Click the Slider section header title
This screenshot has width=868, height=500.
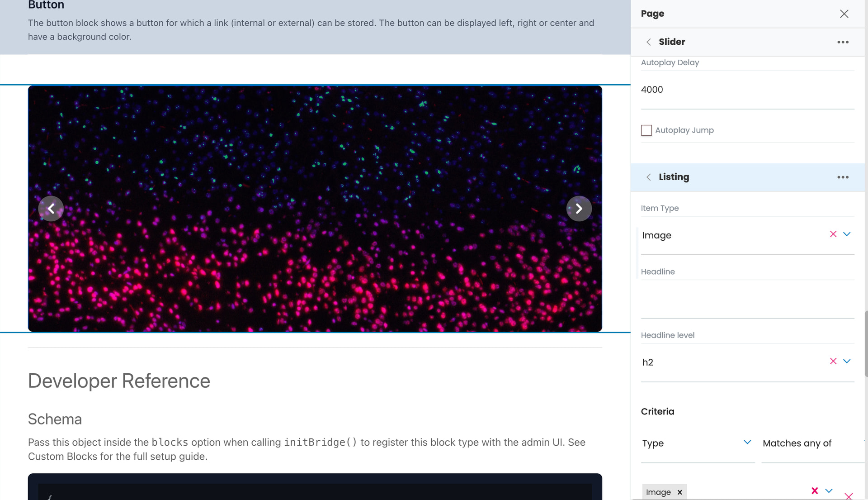tap(672, 42)
